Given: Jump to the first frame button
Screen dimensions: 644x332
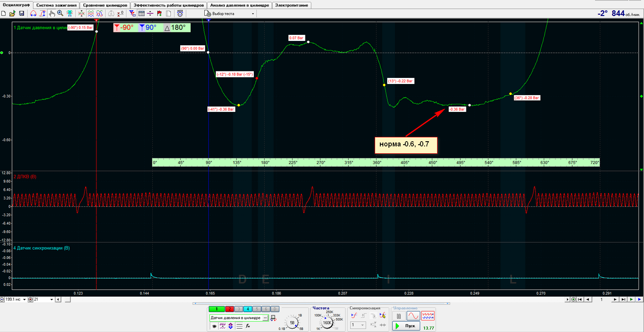Looking at the screenshot, I should coord(580,299).
